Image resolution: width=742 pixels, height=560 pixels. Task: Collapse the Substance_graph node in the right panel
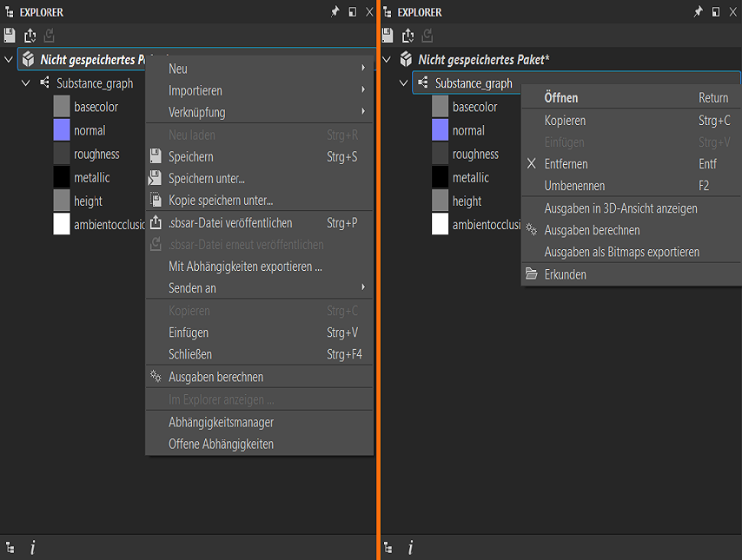tap(403, 83)
